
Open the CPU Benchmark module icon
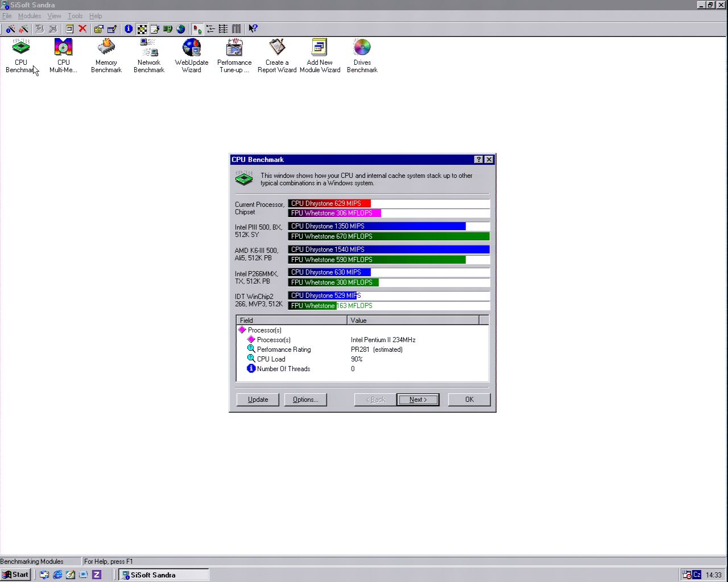(21, 48)
